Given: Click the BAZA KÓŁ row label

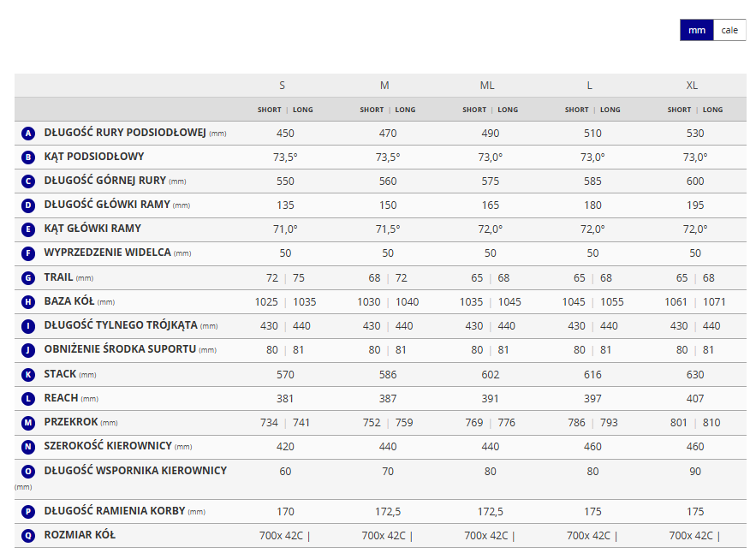Looking at the screenshot, I should (69, 302).
